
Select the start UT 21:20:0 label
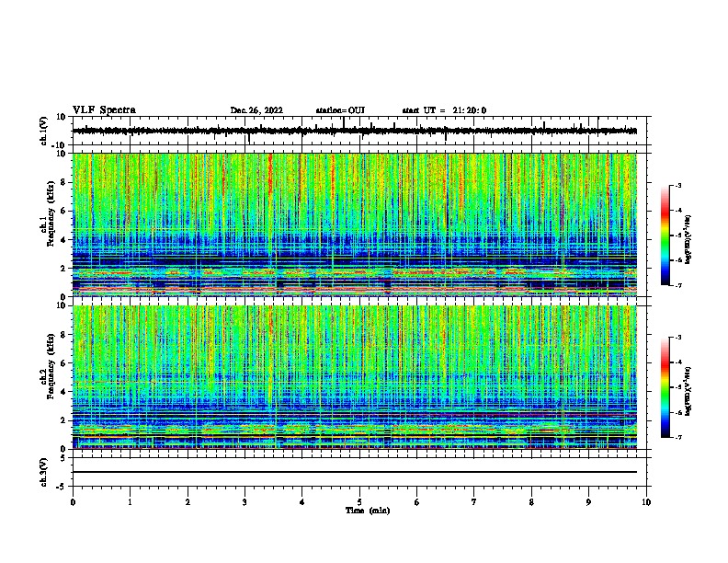coord(444,110)
